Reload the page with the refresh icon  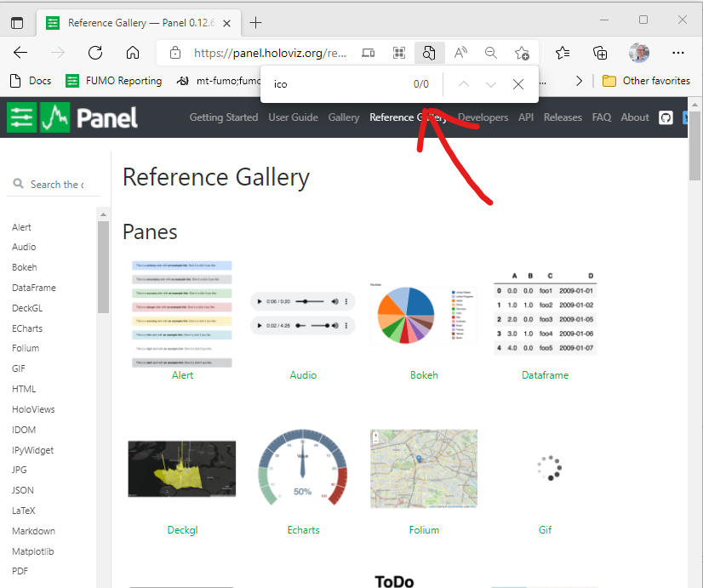tap(94, 52)
